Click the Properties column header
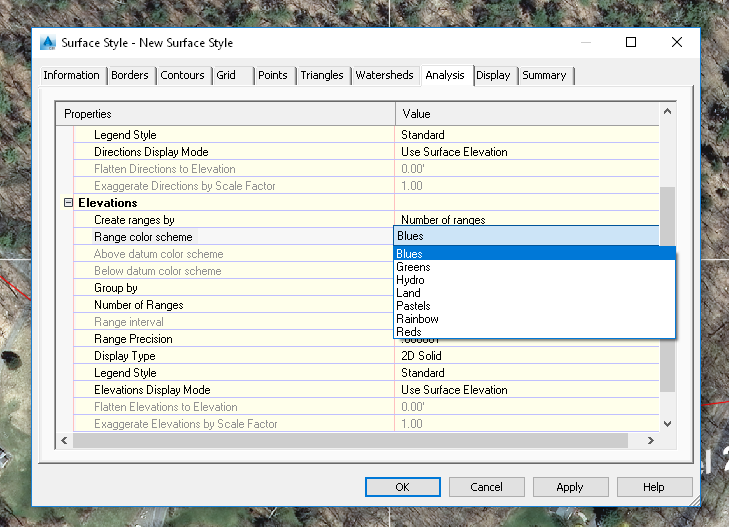Screen dimensions: 729x527 coord(225,114)
